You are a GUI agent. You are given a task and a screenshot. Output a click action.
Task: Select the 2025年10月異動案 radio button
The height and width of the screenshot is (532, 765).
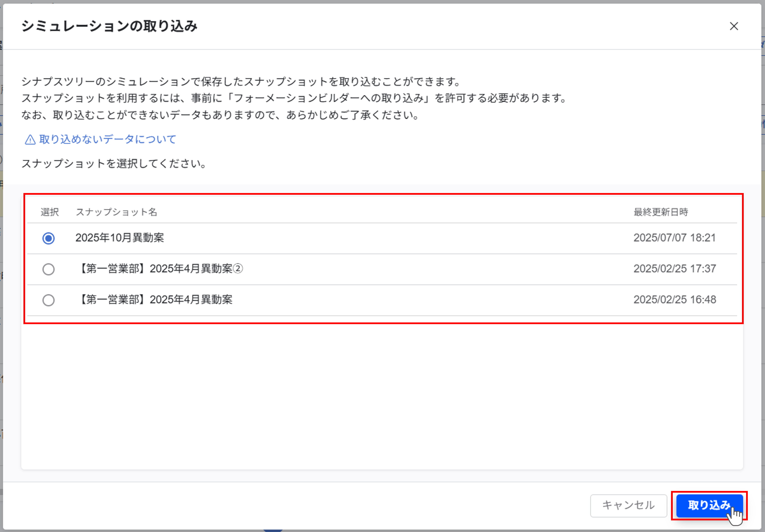tap(48, 238)
